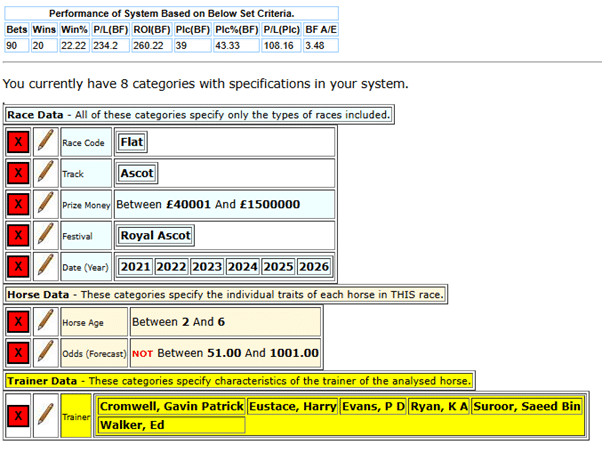602x453 pixels.
Task: Remove the Date (Year) criterion with red X
Action: coord(18,267)
